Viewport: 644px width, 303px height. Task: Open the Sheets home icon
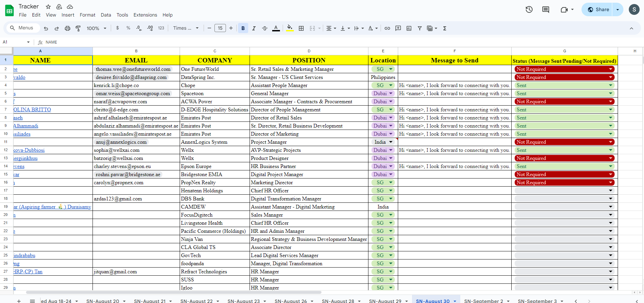pos(9,10)
